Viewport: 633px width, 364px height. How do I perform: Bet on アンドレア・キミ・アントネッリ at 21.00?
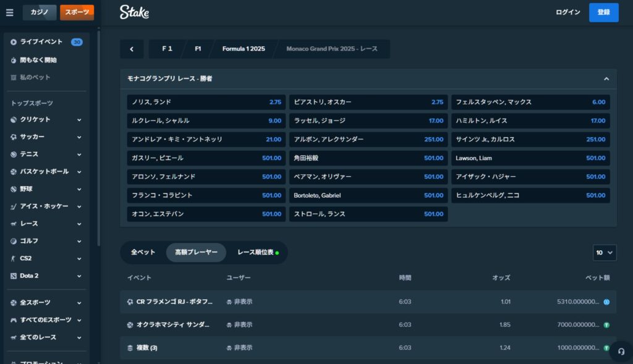point(206,140)
